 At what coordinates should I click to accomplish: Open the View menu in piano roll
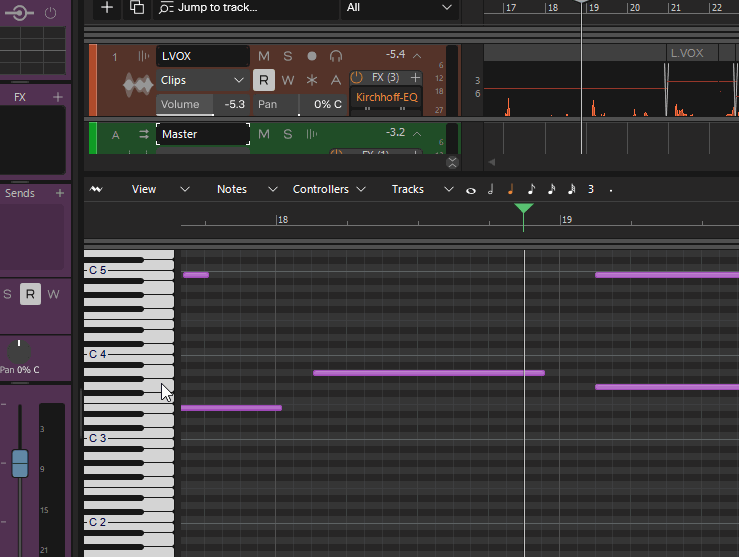click(144, 189)
